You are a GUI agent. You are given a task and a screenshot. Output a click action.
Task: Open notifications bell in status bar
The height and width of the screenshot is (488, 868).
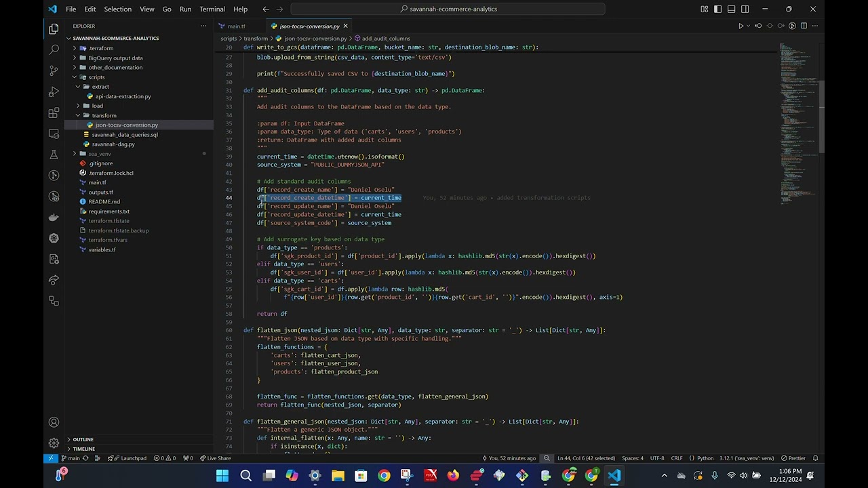tap(816, 458)
